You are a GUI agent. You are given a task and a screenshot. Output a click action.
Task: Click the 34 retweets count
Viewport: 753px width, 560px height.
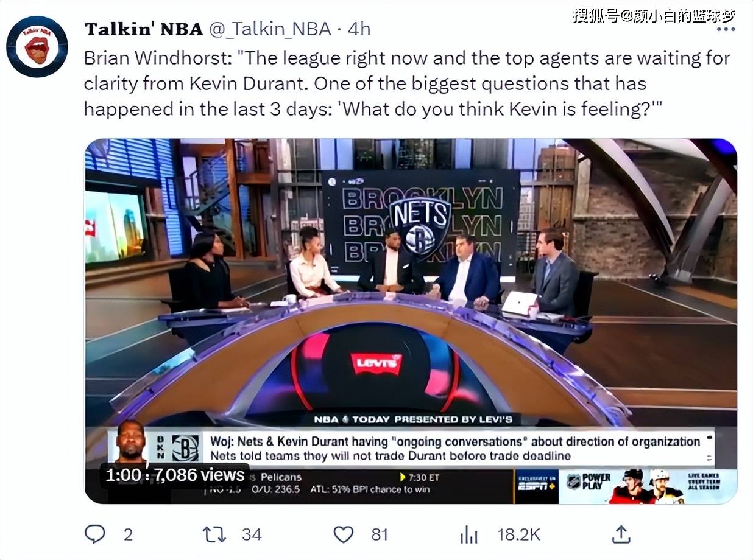252,534
